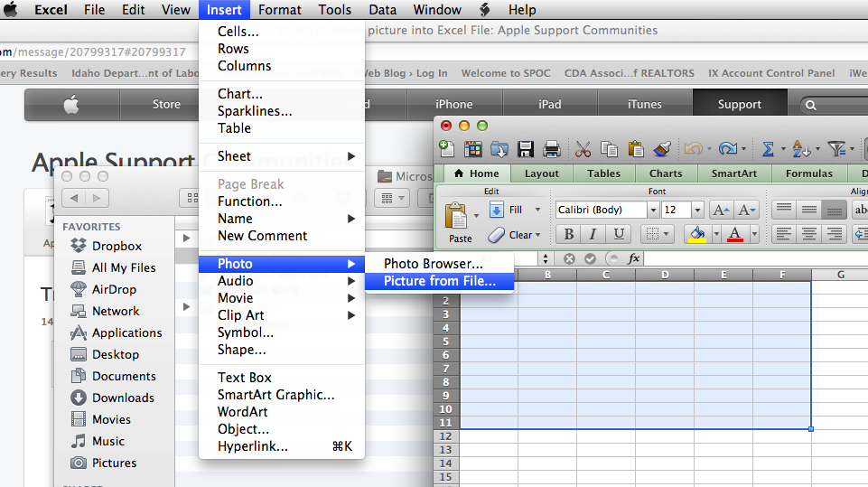This screenshot has width=868, height=487.
Task: Apply the yellow fill color bucket
Action: [697, 234]
